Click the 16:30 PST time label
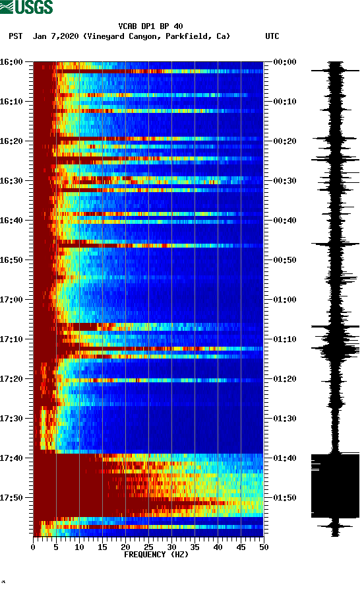 [x=11, y=181]
